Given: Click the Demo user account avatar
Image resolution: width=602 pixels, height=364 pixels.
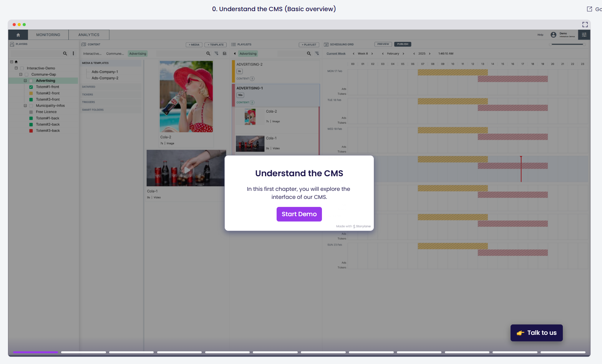Looking at the screenshot, I should [553, 35].
